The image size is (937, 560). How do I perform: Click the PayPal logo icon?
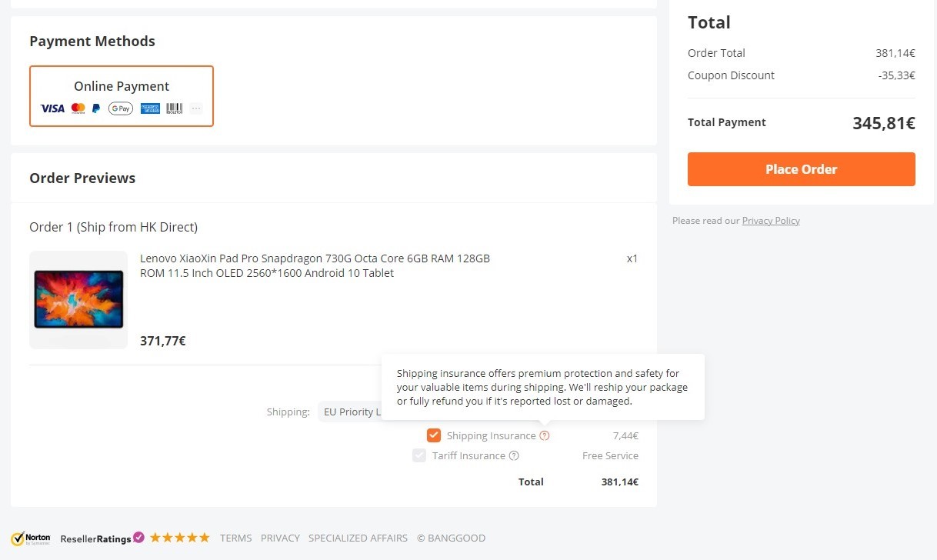tap(96, 108)
